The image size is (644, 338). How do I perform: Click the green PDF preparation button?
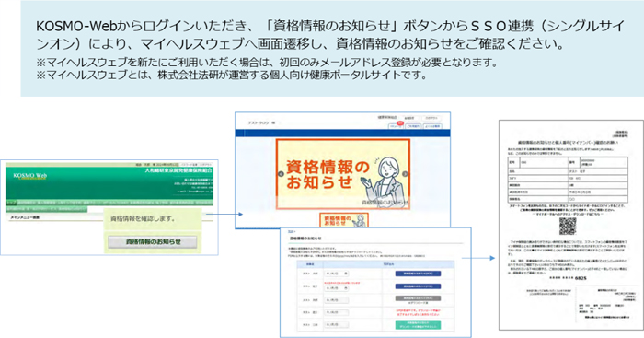point(418,325)
